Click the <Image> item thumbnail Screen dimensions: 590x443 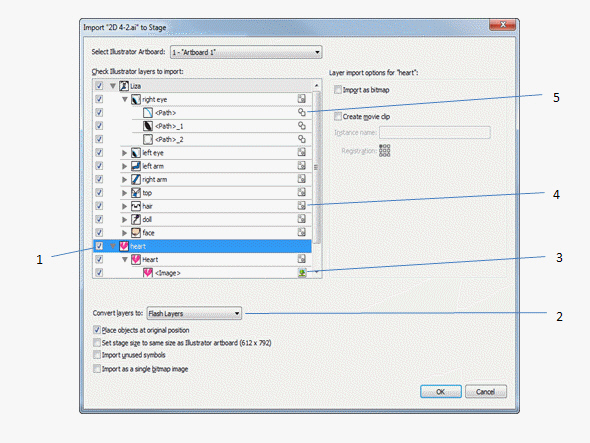[x=148, y=273]
